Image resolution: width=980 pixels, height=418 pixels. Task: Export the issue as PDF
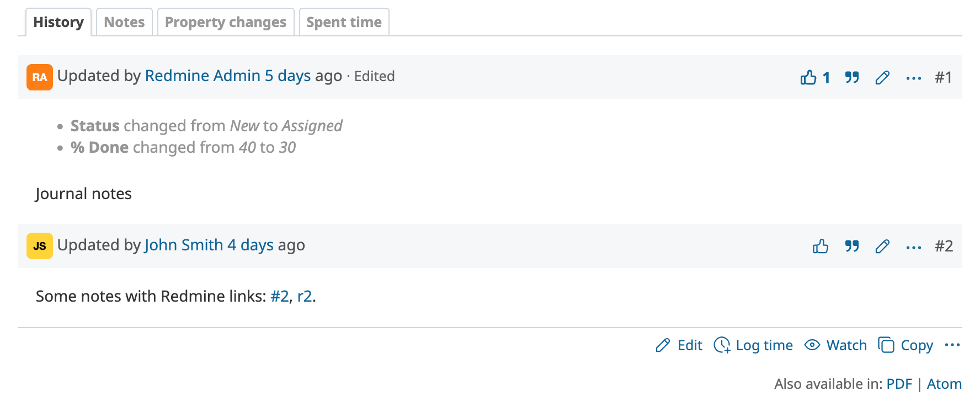coord(899,384)
